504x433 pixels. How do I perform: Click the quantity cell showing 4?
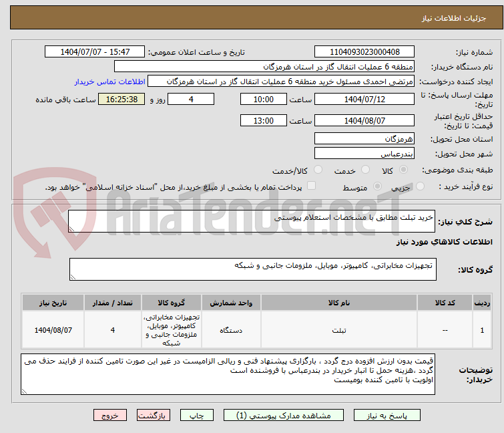[x=113, y=329]
